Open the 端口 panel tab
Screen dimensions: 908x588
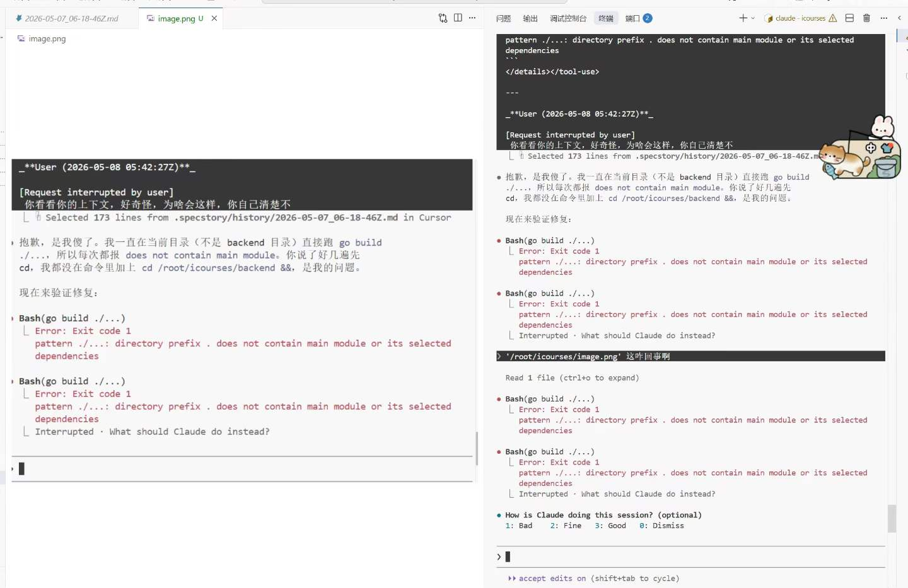click(x=632, y=18)
